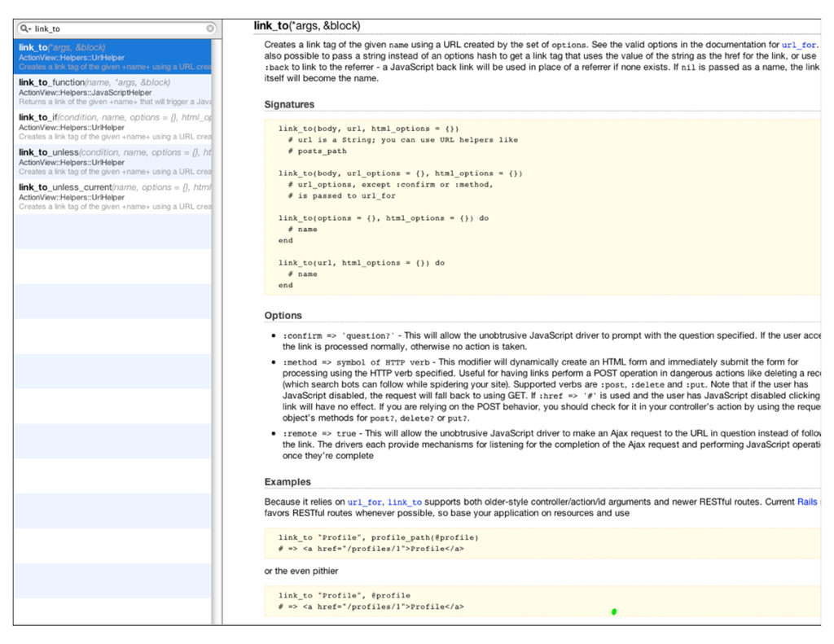The width and height of the screenshot is (834, 644).
Task: Select link_to_unless search result
Action: pyautogui.click(x=112, y=162)
